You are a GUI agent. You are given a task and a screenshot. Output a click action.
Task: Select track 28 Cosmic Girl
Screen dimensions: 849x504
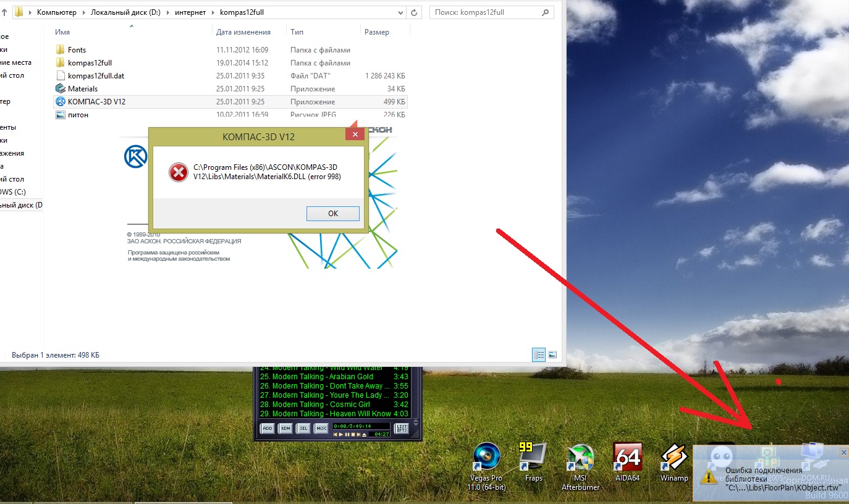point(334,405)
